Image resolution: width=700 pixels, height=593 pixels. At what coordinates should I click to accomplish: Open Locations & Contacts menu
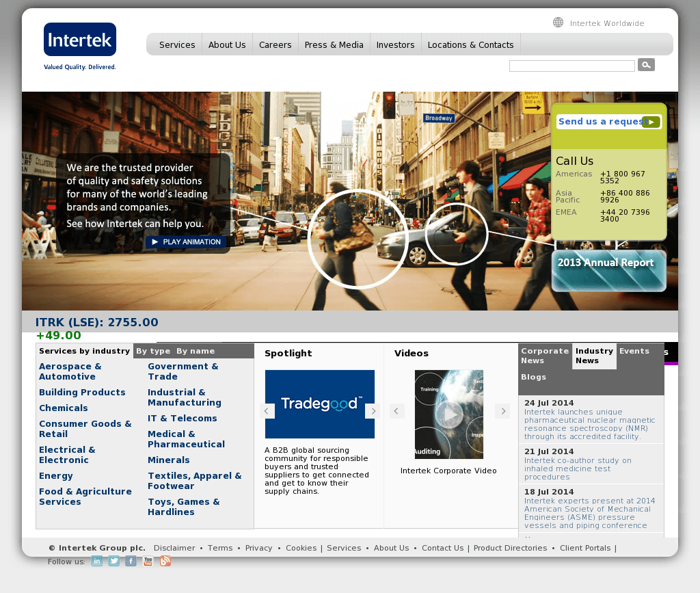(470, 44)
